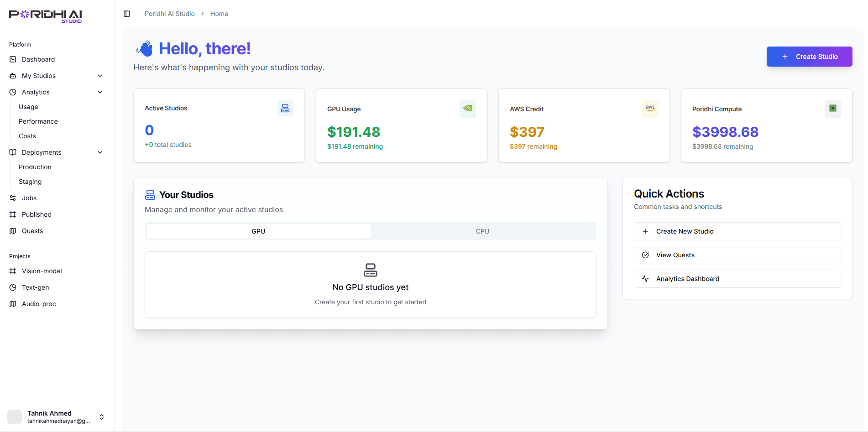The width and height of the screenshot is (868, 432).
Task: Switch to the CPU tab
Action: click(x=482, y=231)
